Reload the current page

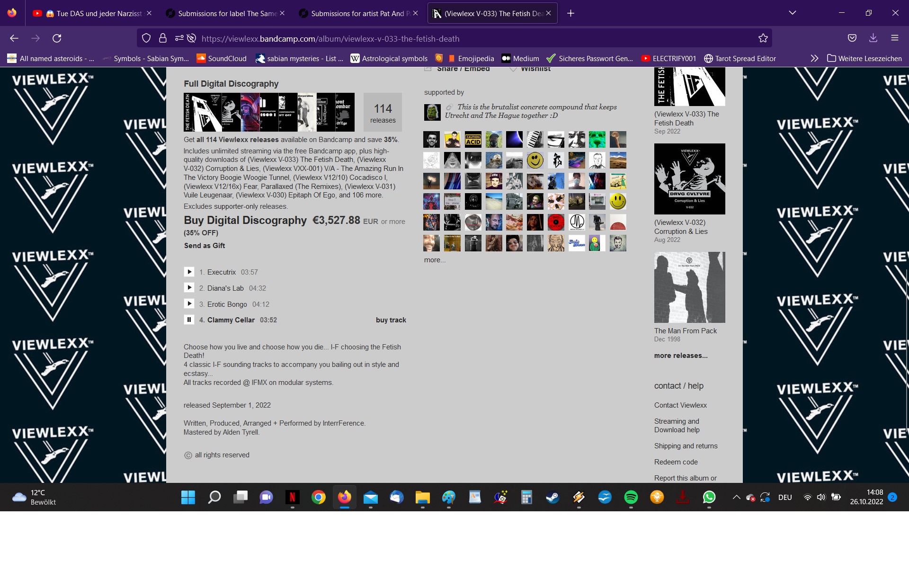coord(57,38)
